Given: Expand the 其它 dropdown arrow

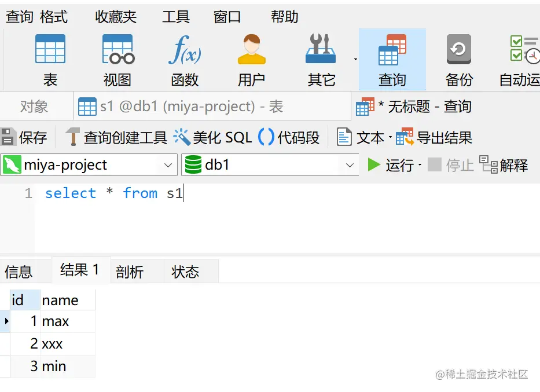Looking at the screenshot, I should (x=355, y=60).
